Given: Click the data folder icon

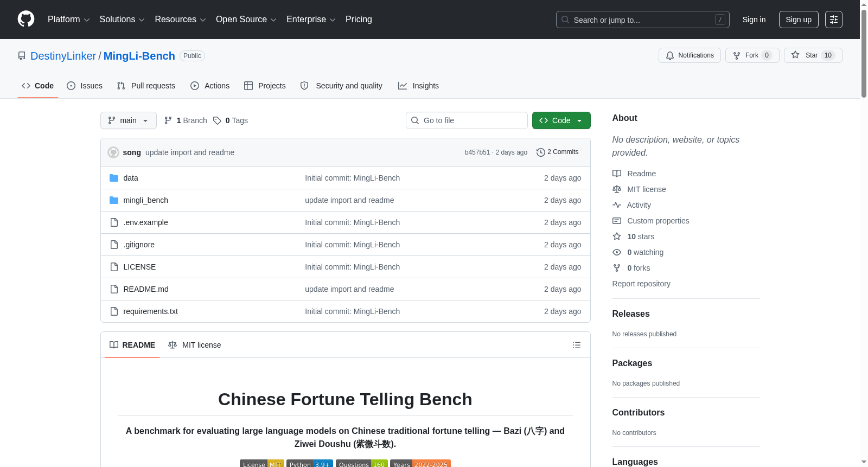Looking at the screenshot, I should (114, 178).
